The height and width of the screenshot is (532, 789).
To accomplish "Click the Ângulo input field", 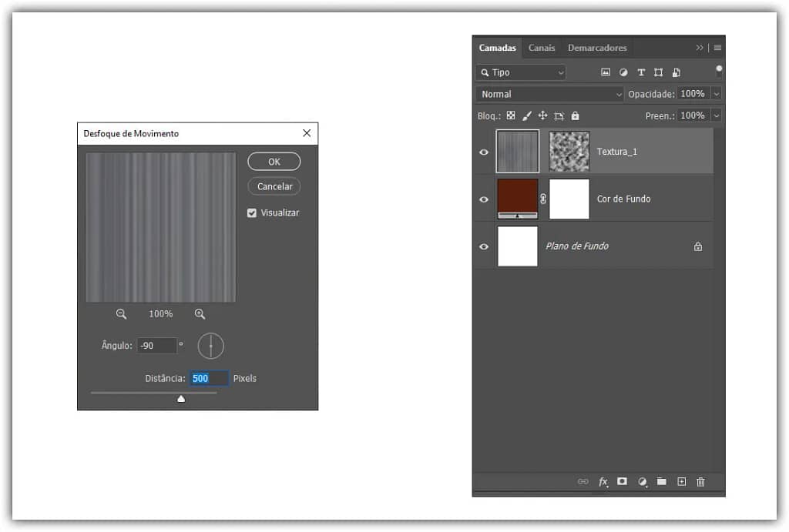I will pos(156,346).
